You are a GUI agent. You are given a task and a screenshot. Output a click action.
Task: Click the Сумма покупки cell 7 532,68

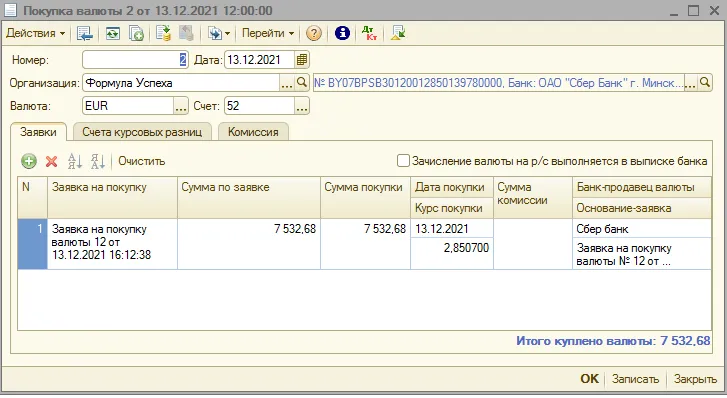pyautogui.click(x=365, y=244)
